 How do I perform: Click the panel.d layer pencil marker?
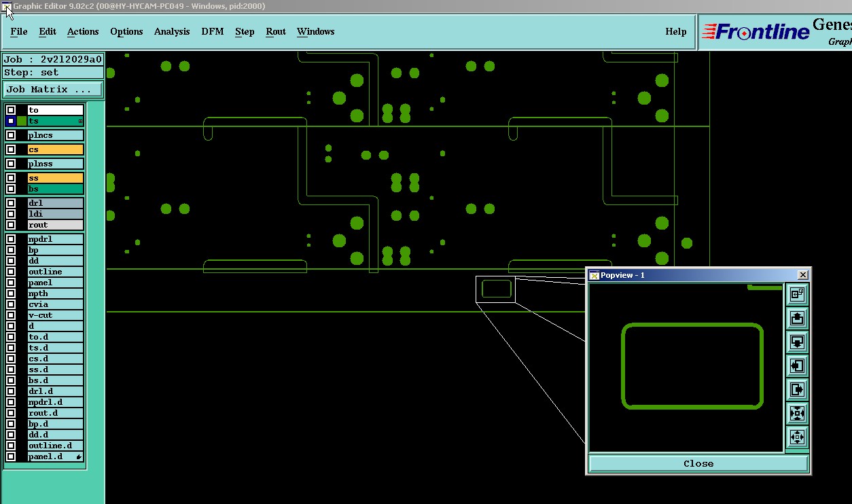coord(79,457)
